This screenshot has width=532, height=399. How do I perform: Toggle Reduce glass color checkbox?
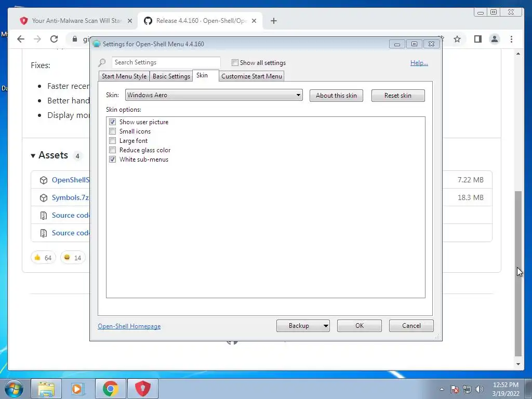tap(112, 150)
